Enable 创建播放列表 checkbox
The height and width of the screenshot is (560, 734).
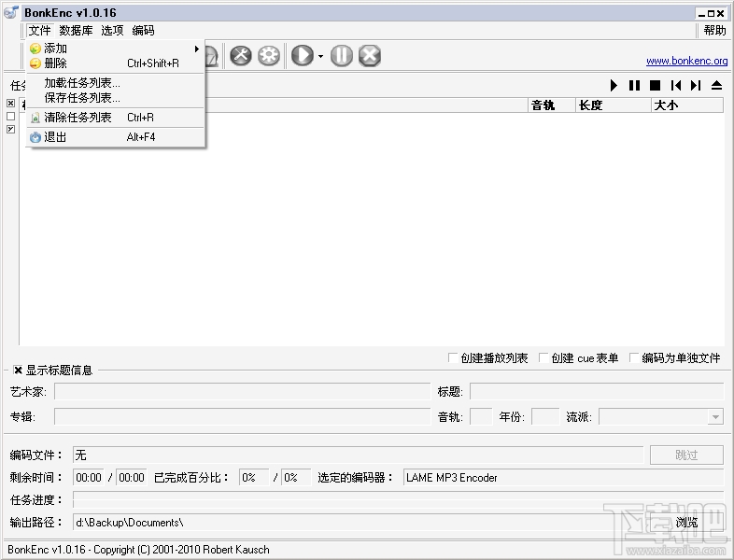coord(453,357)
